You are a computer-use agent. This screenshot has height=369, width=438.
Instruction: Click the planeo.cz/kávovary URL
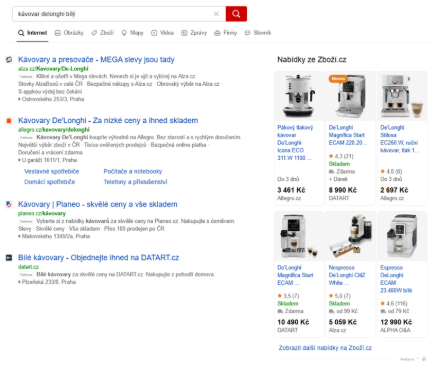(x=42, y=213)
